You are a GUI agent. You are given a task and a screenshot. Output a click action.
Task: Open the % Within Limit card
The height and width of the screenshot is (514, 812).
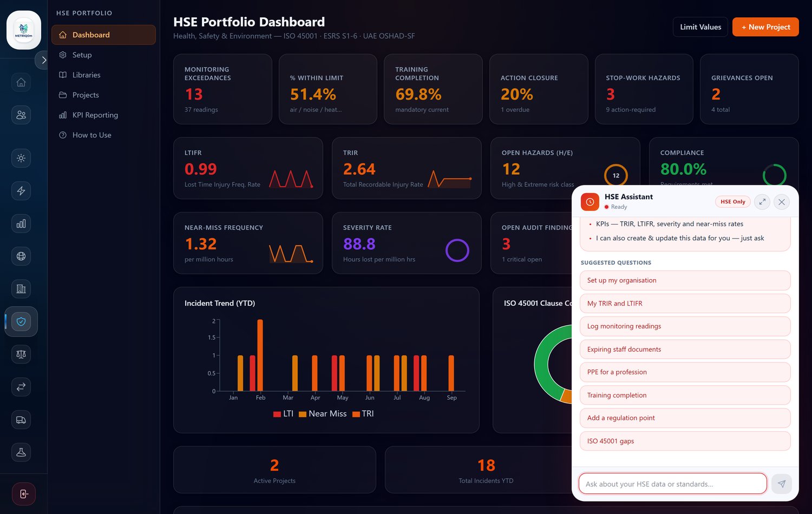click(x=328, y=89)
